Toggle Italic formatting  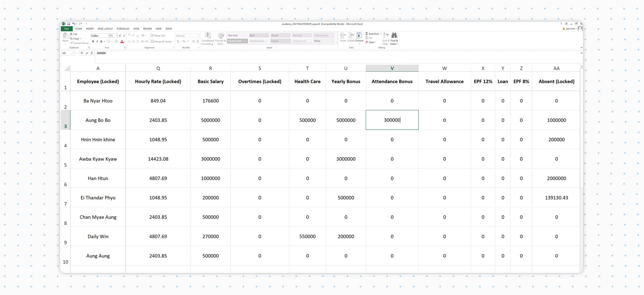point(97,42)
